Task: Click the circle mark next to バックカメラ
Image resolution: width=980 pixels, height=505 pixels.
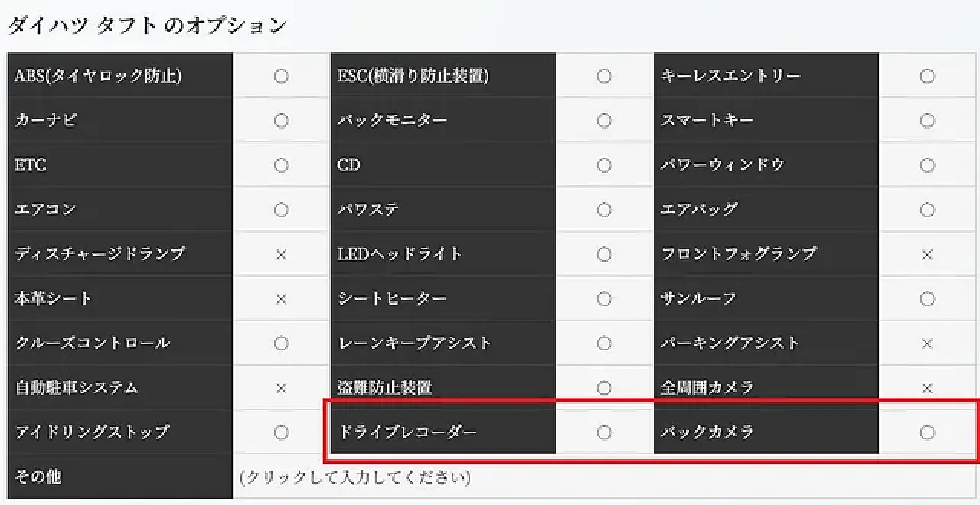Action: coord(927,433)
